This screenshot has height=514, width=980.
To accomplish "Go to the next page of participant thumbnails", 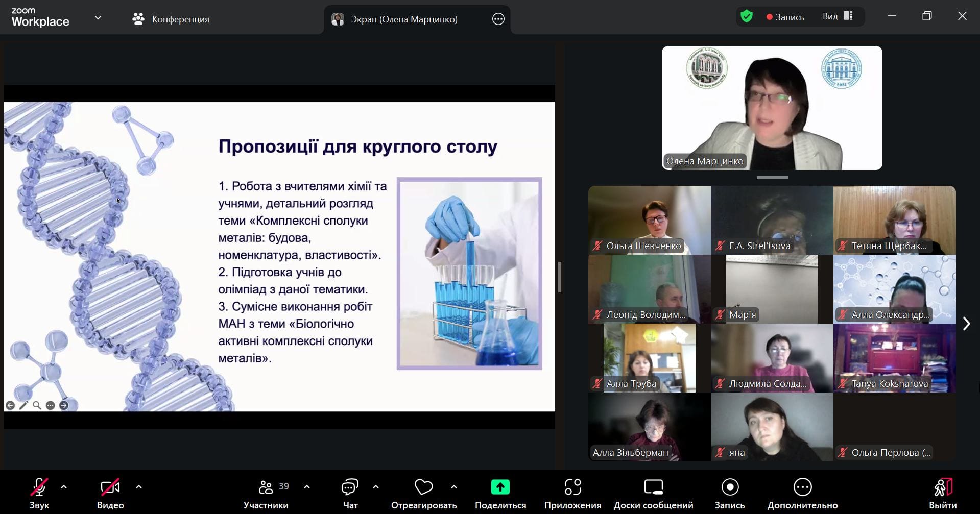I will 966,324.
